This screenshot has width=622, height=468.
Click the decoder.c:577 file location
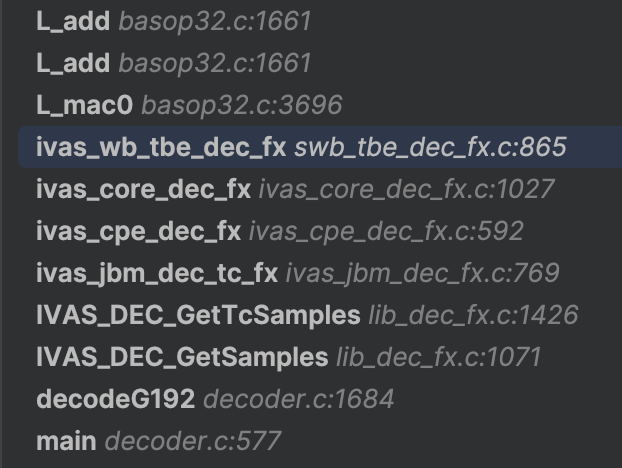click(x=193, y=441)
